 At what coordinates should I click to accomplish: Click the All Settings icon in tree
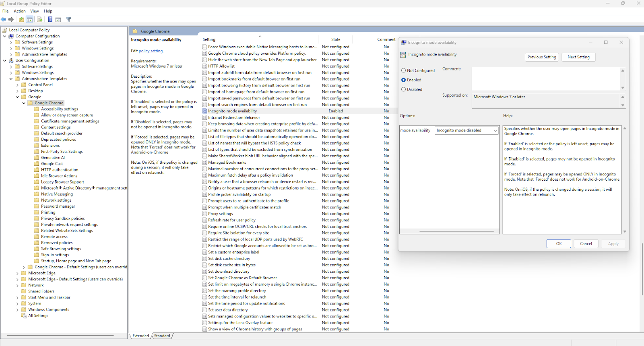(x=24, y=315)
